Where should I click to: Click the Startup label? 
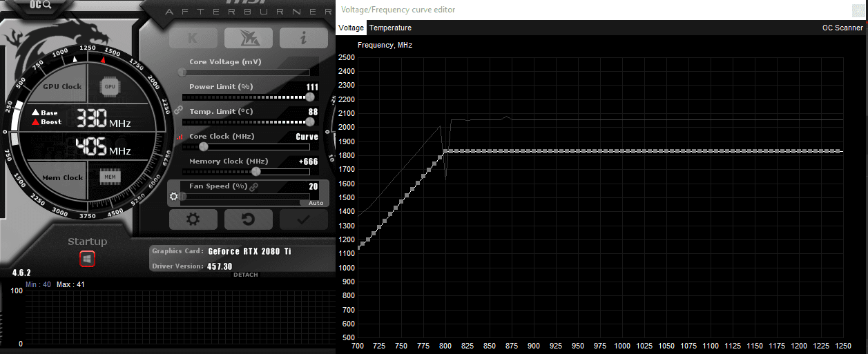(87, 242)
